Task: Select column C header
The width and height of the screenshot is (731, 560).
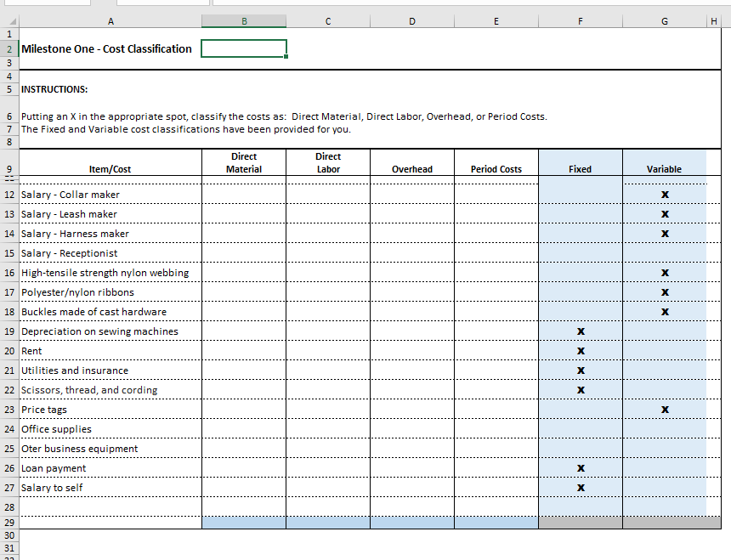Action: pos(328,21)
